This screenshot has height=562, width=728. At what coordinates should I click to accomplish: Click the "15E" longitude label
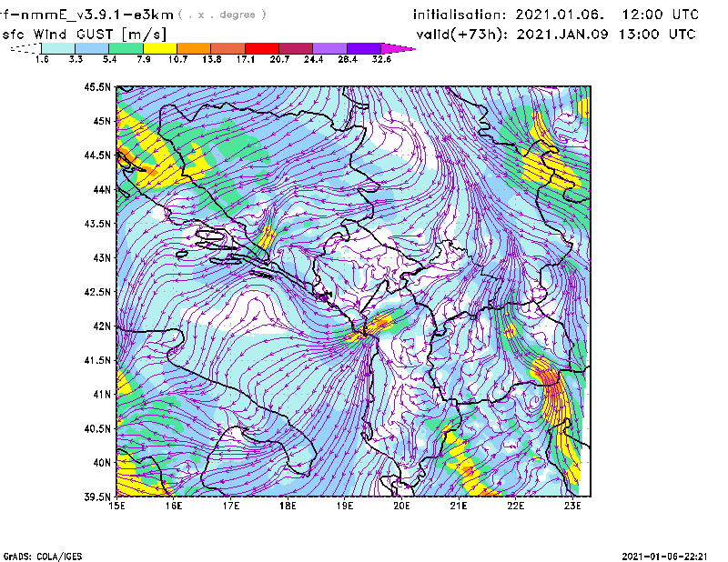(x=116, y=506)
